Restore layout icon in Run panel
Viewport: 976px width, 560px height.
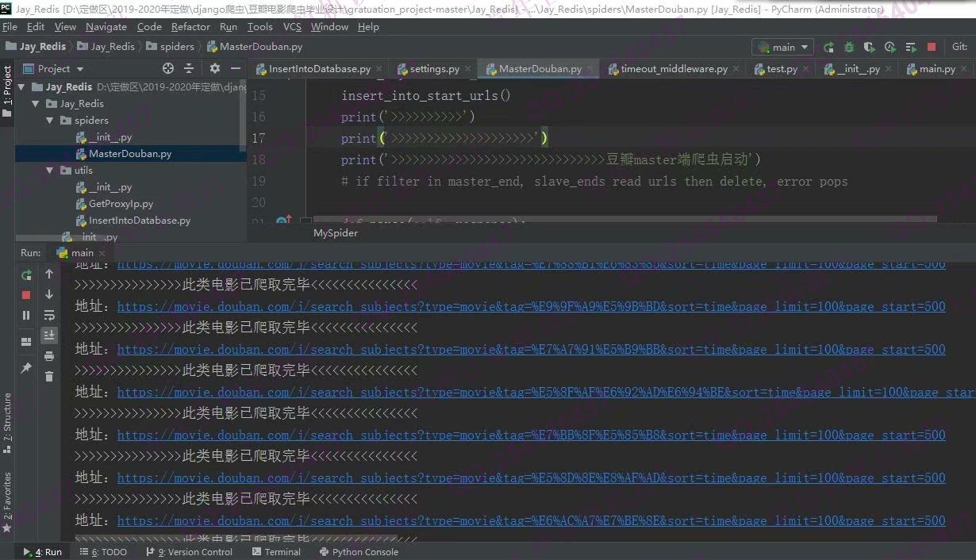pos(26,342)
